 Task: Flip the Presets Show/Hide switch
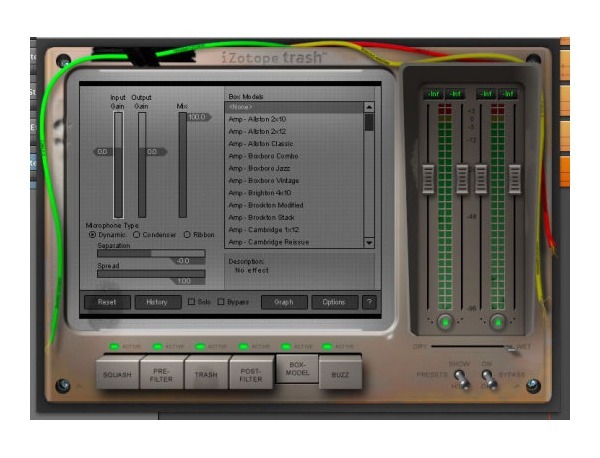[x=462, y=379]
